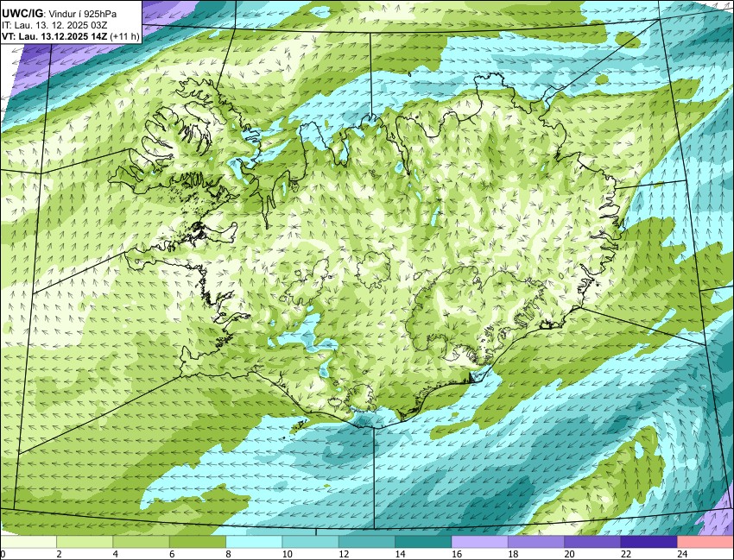Select the 10–12 turquoise legend swatch
This screenshot has height=560, width=734.
point(310,542)
